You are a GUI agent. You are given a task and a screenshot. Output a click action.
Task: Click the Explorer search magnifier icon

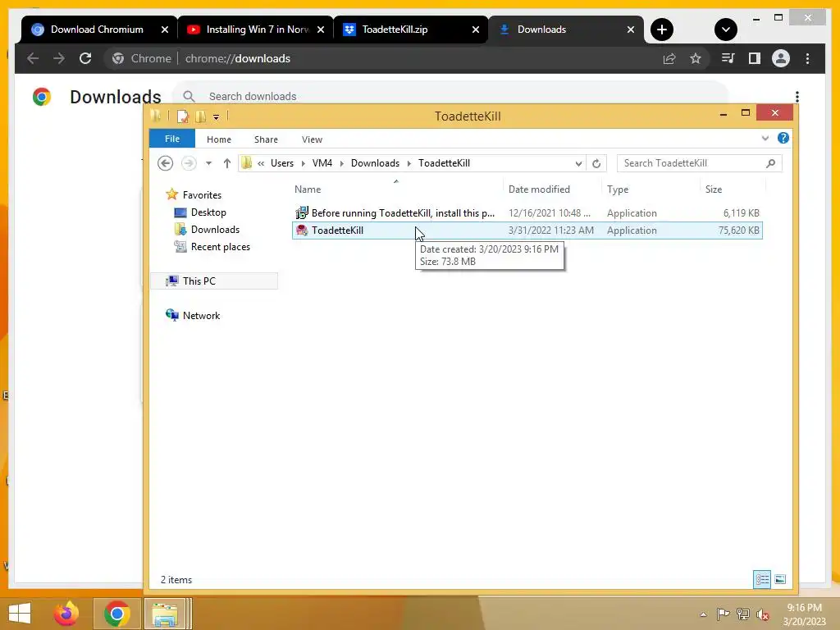click(770, 163)
